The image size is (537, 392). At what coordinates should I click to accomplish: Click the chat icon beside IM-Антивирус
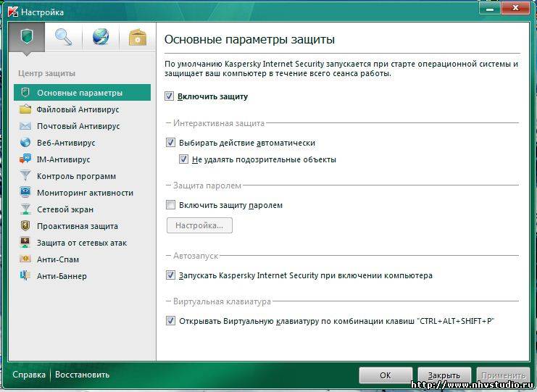(x=25, y=159)
